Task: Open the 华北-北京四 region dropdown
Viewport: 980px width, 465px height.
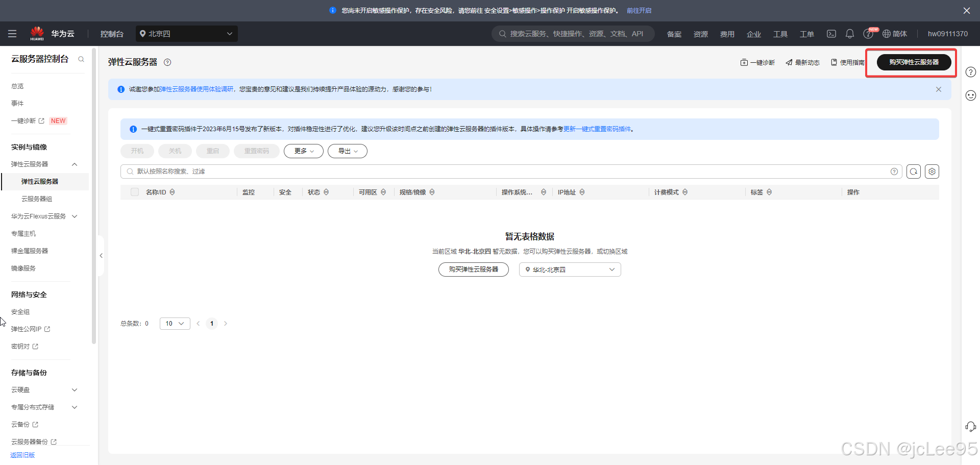Action: click(570, 270)
